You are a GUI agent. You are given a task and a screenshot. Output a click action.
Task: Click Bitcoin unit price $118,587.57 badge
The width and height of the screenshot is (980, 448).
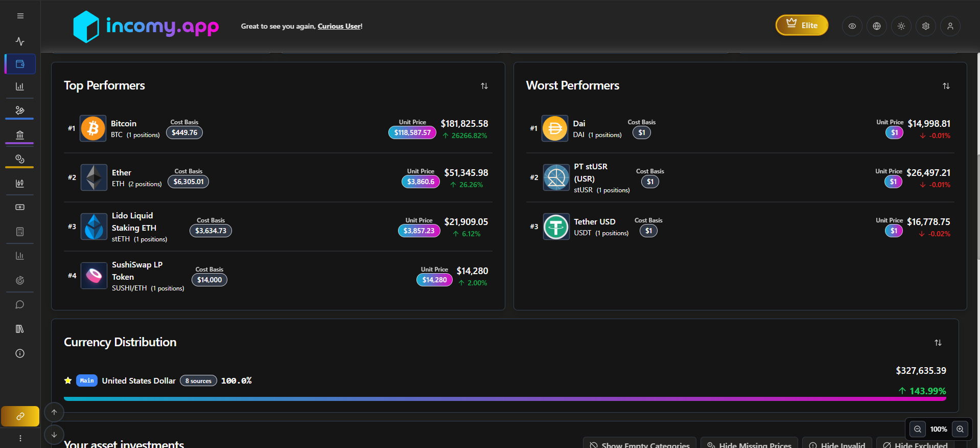tap(412, 132)
